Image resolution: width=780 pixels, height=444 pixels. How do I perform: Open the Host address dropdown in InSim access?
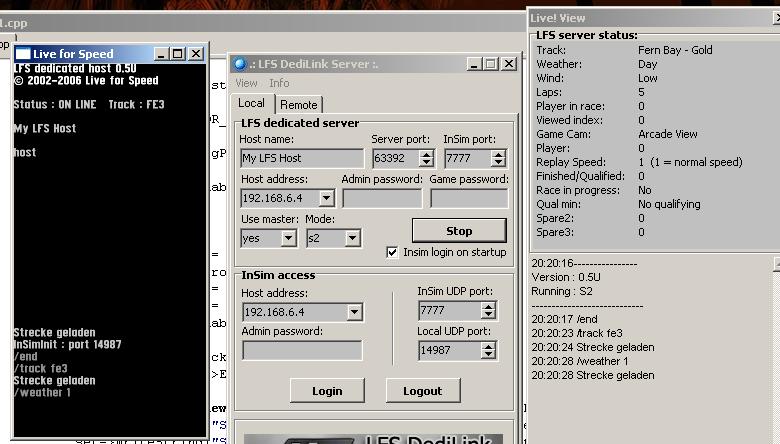(354, 312)
